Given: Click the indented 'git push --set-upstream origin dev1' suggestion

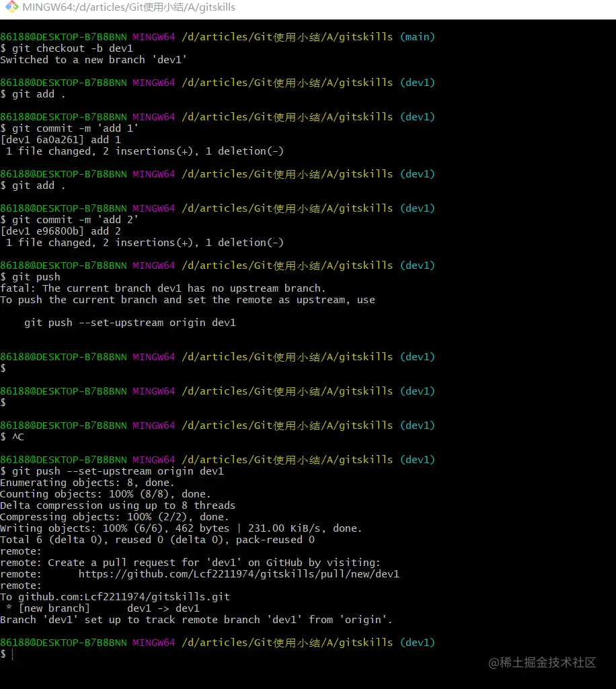Looking at the screenshot, I should (130, 323).
